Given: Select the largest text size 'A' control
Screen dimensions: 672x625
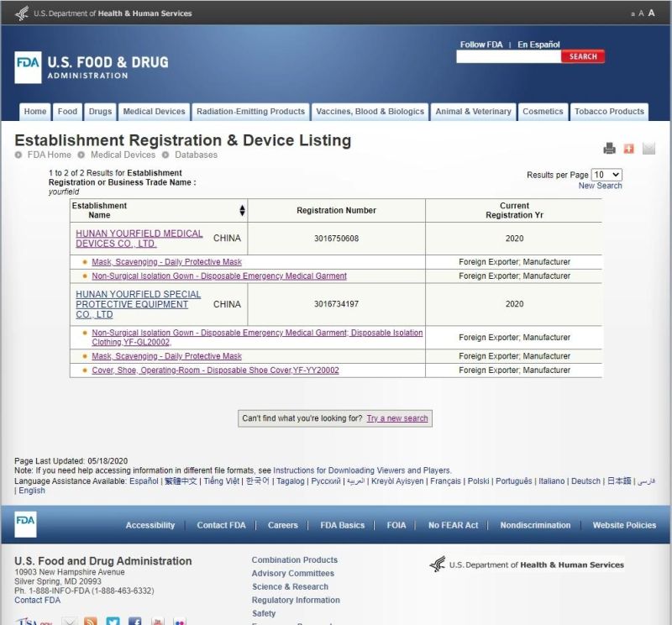Looking at the screenshot, I should pos(652,13).
